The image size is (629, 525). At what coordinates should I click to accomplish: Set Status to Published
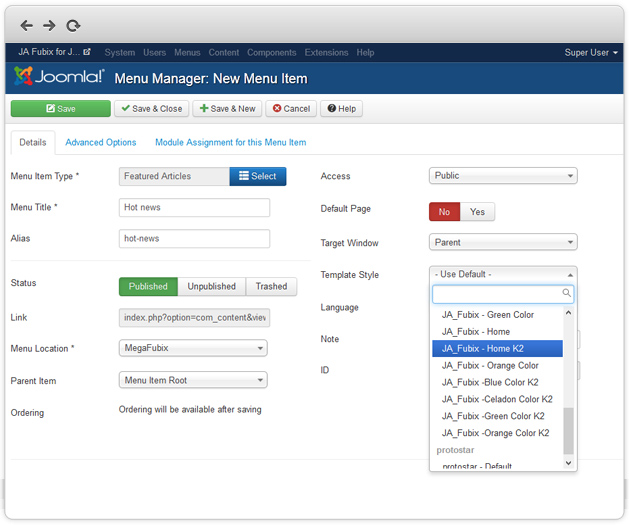click(x=148, y=286)
